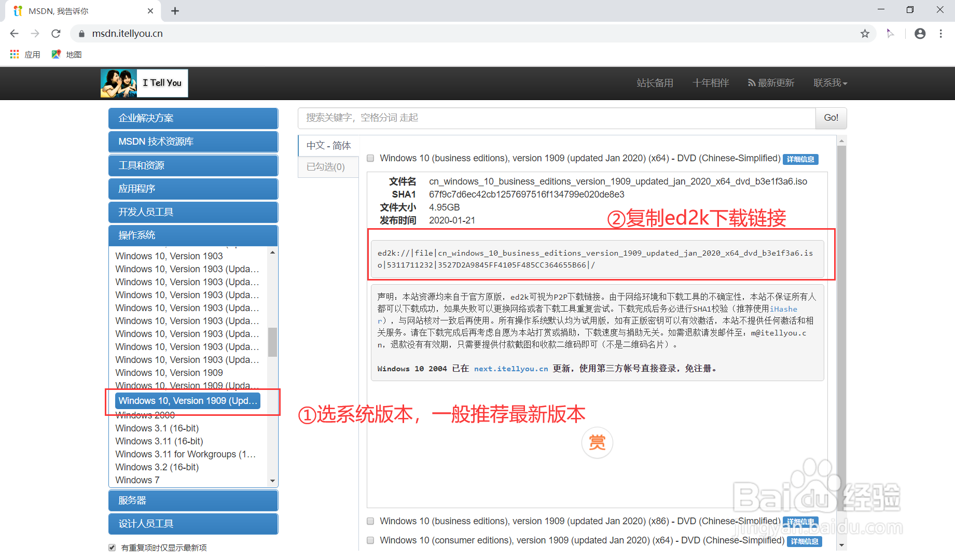Collapse the 操作系统 category
Image resolution: width=955 pixels, height=560 pixels.
tap(193, 235)
